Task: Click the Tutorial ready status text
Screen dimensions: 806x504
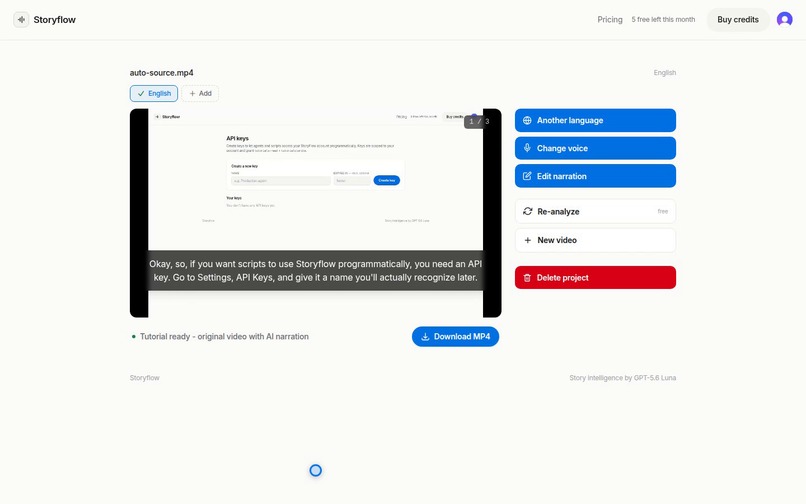Action: click(224, 336)
